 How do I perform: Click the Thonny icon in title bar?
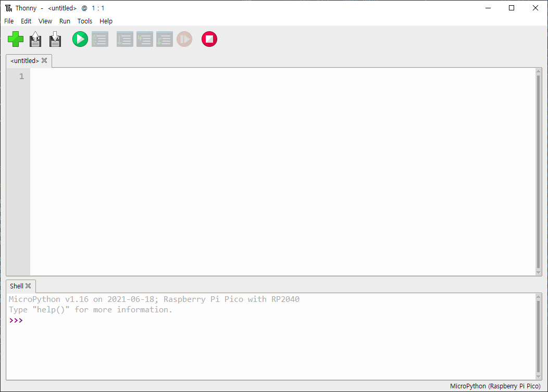9,8
